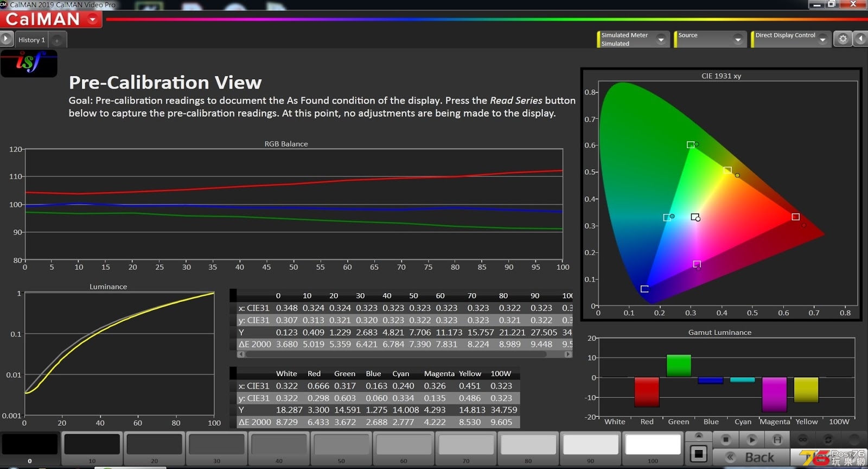Image resolution: width=868 pixels, height=469 pixels.
Task: Click the White column header in color table
Action: pos(286,373)
